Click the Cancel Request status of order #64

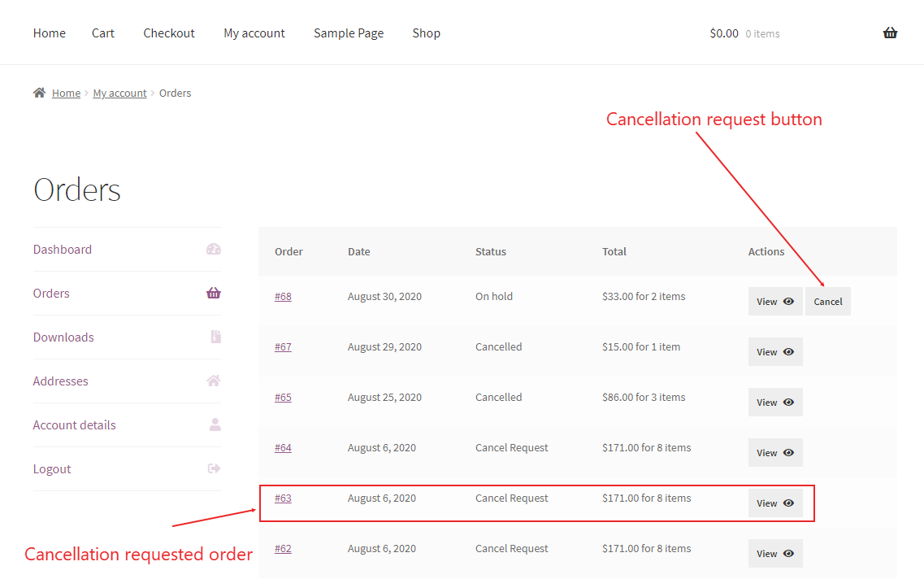point(511,447)
